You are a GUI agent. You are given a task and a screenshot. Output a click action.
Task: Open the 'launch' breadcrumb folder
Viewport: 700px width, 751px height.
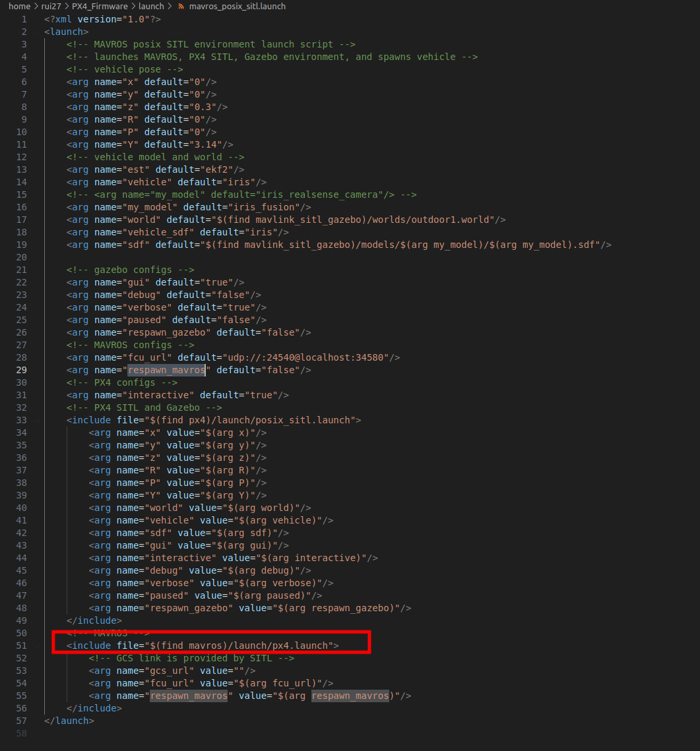click(151, 6)
